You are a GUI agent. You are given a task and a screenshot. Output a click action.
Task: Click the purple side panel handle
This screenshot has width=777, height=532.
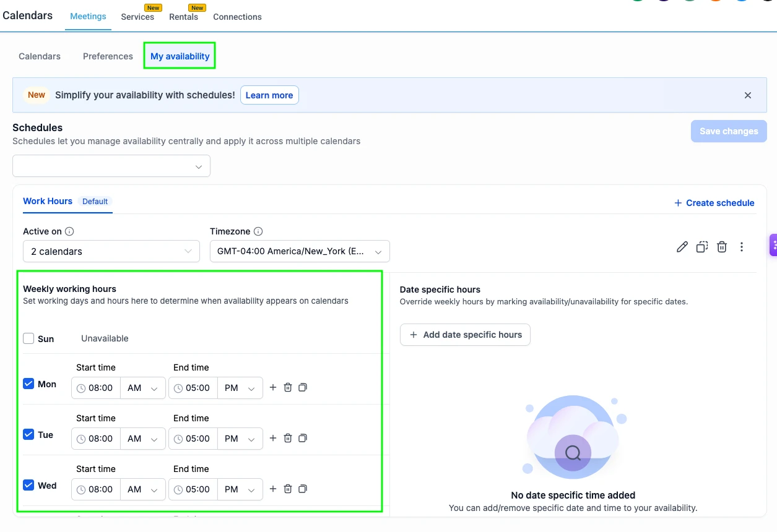(x=773, y=245)
